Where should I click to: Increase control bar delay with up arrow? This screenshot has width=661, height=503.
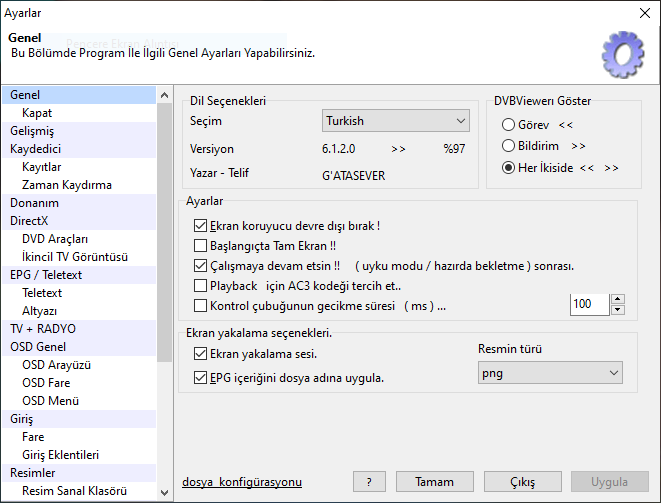pos(617,299)
